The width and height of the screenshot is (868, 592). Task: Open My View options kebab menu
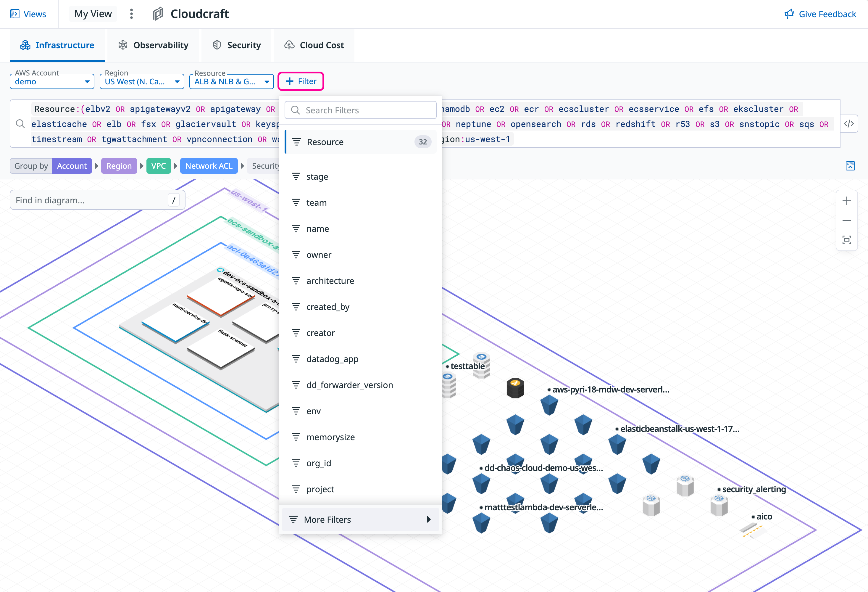(x=131, y=14)
